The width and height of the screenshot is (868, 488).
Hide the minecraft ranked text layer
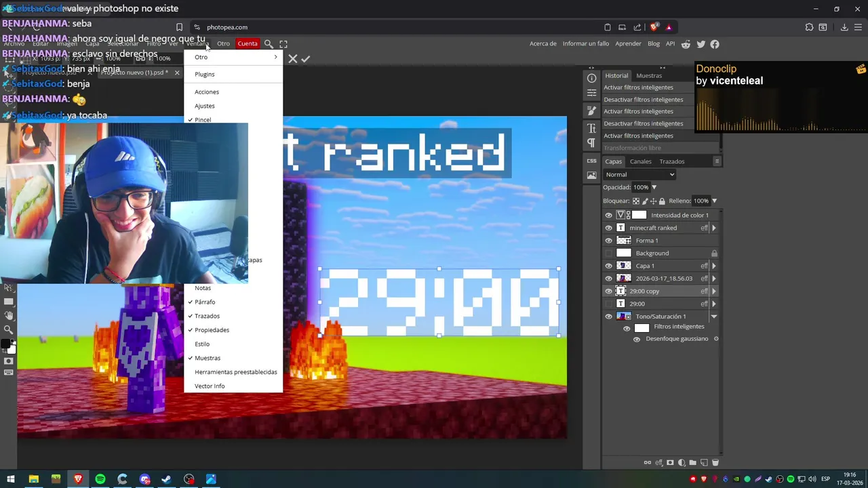pyautogui.click(x=608, y=228)
